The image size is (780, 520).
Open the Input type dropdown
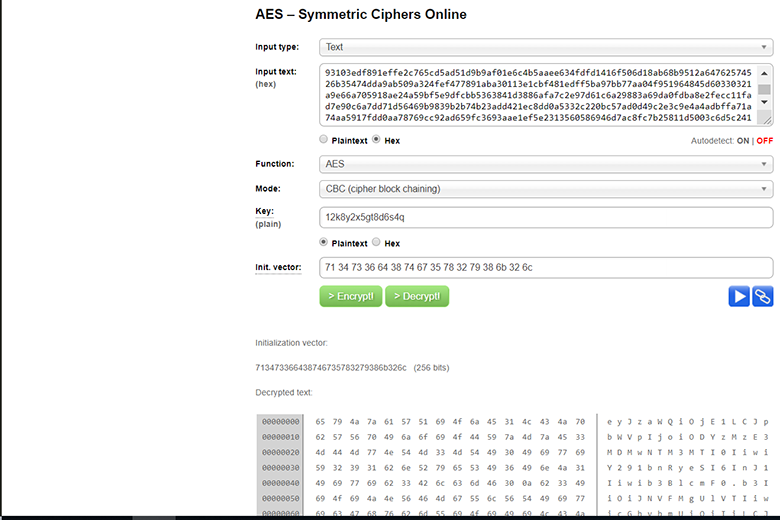[546, 47]
